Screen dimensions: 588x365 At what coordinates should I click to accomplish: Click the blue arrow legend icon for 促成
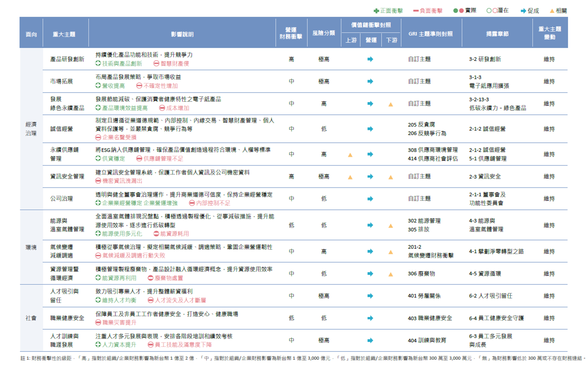523,11
